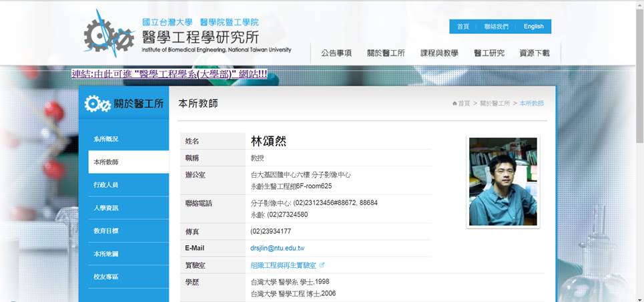Click 本所教師 in the breadcrumb
The image size is (644, 302).
coord(531,104)
